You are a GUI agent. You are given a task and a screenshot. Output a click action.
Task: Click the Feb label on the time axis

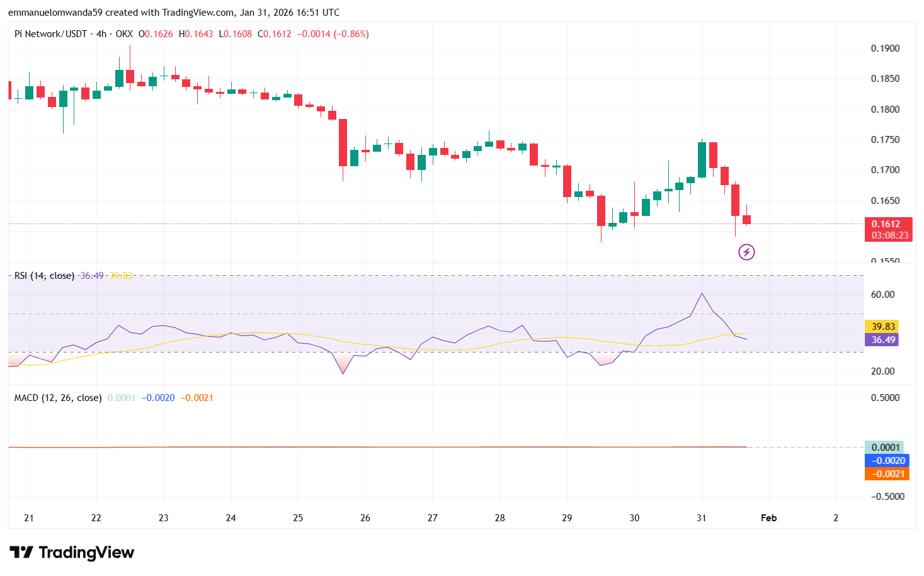pos(768,518)
